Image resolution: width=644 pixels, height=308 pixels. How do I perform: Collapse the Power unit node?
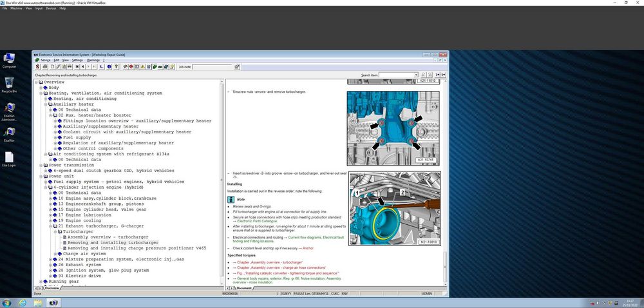(x=41, y=176)
